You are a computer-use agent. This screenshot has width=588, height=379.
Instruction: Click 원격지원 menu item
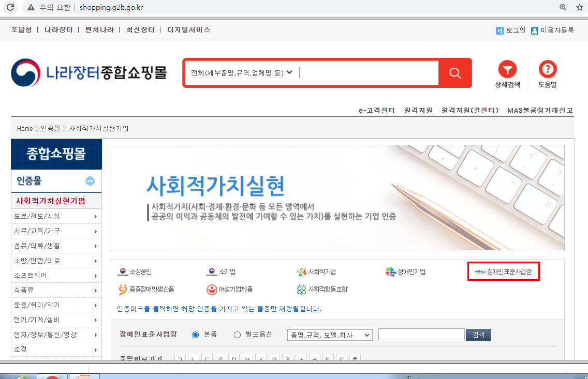pos(418,110)
